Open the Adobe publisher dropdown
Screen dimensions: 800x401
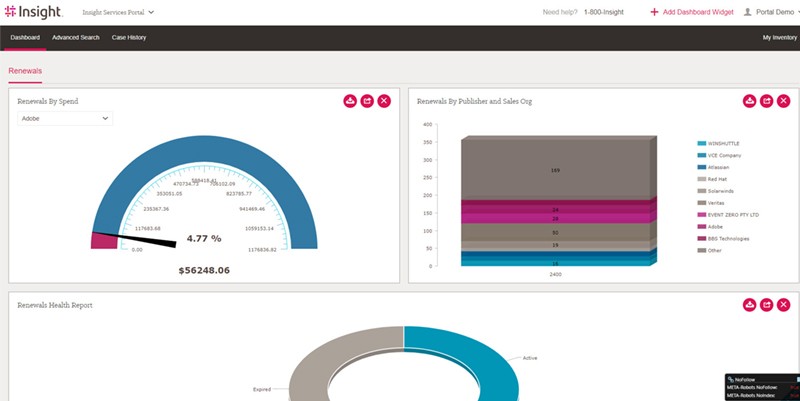tap(65, 118)
